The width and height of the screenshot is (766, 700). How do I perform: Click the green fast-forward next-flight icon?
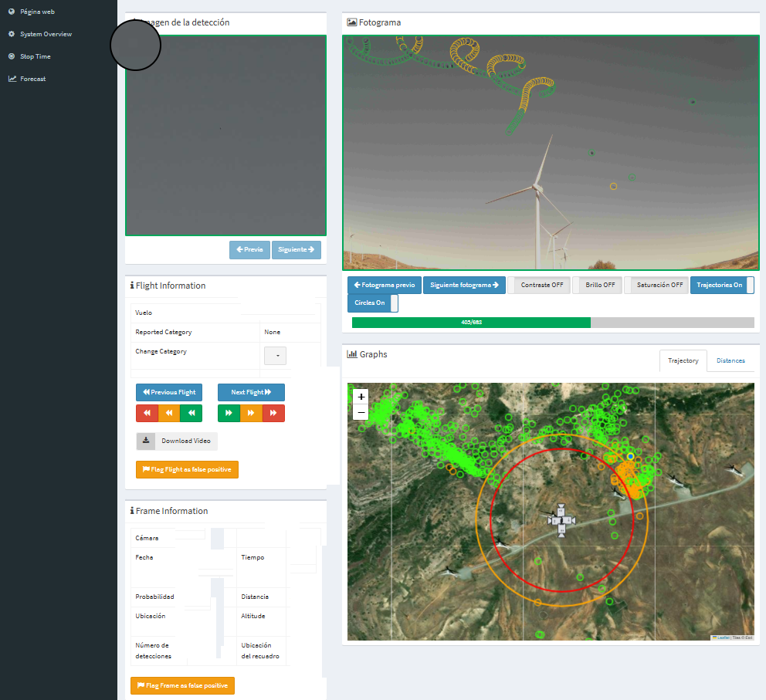point(229,414)
